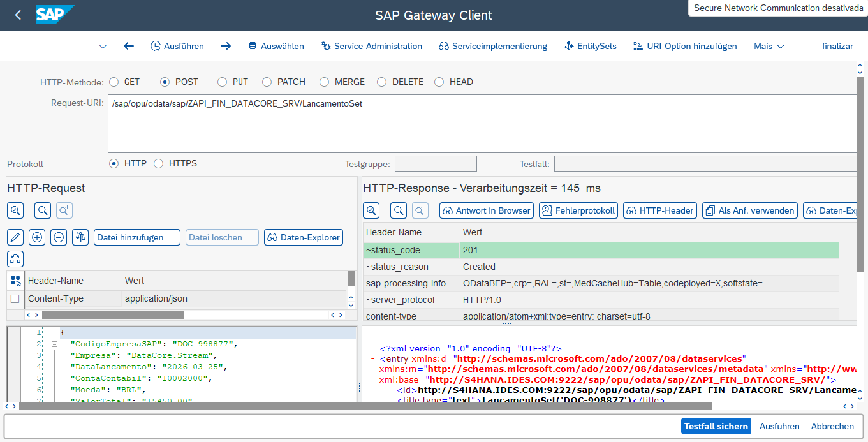Screen dimensions: 868x442
Task: Open Service-Administration
Action: tap(371, 46)
